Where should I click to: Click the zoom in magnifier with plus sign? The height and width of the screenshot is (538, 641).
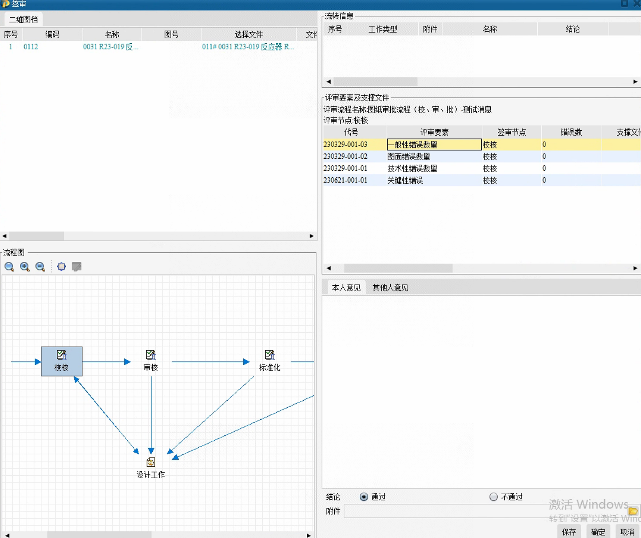(25, 267)
